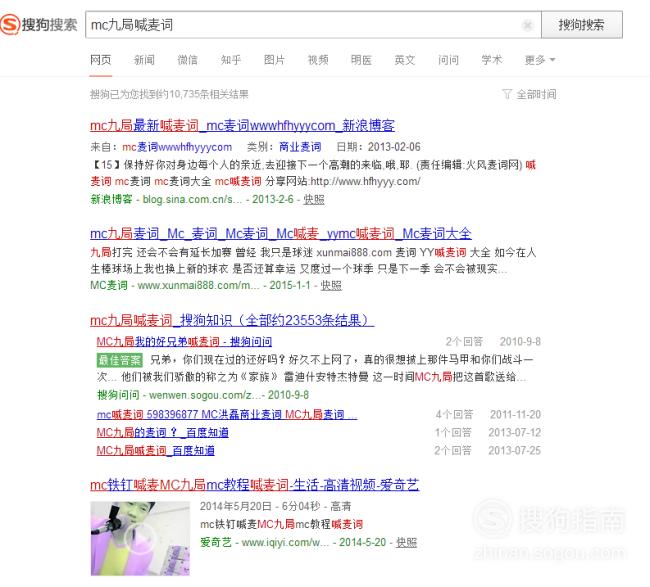The image size is (650, 587).
Task: Click the www.iqiyi.com URL text
Action: pyautogui.click(x=285, y=542)
